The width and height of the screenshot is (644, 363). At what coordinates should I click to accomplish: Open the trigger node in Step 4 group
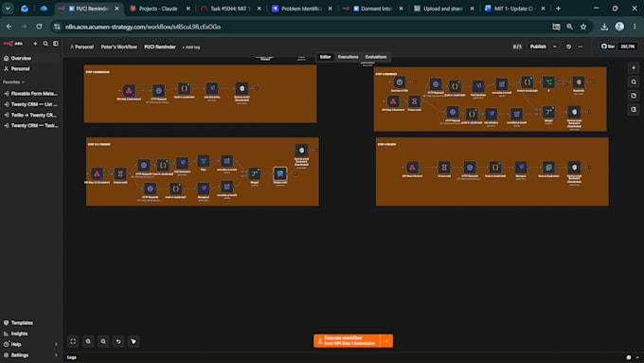[x=412, y=167]
